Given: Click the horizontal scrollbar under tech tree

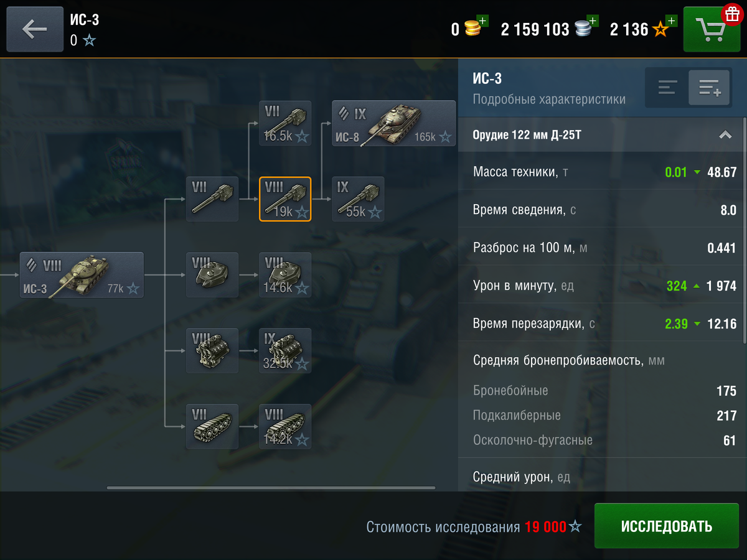Looking at the screenshot, I should 271,488.
